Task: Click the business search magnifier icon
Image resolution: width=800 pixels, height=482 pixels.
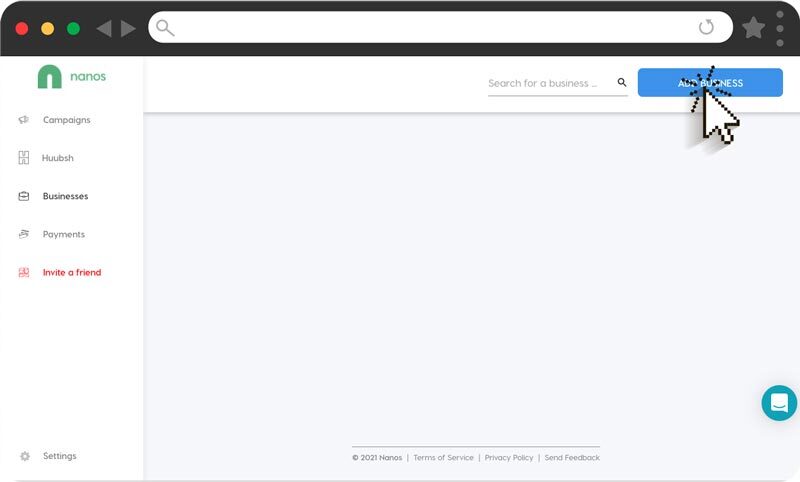Action: coord(621,82)
